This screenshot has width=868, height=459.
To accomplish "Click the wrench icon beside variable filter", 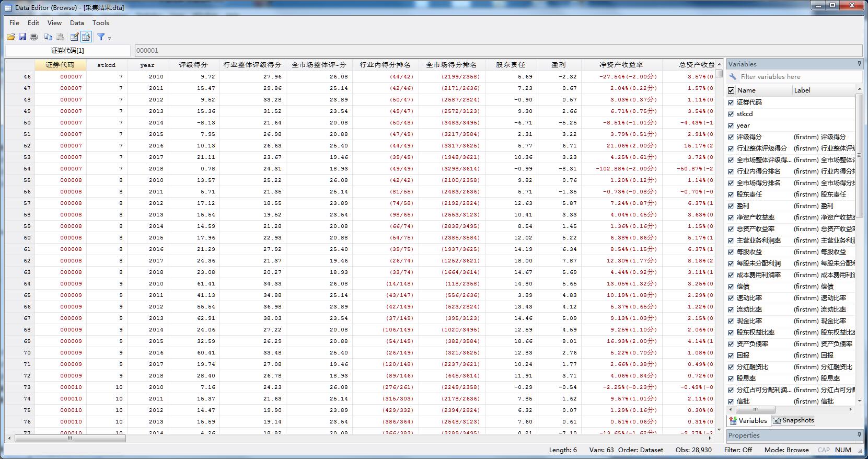I will [733, 76].
